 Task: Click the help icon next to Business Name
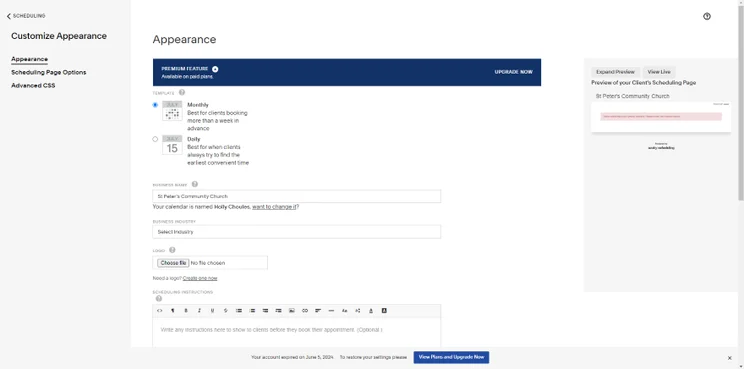(195, 184)
